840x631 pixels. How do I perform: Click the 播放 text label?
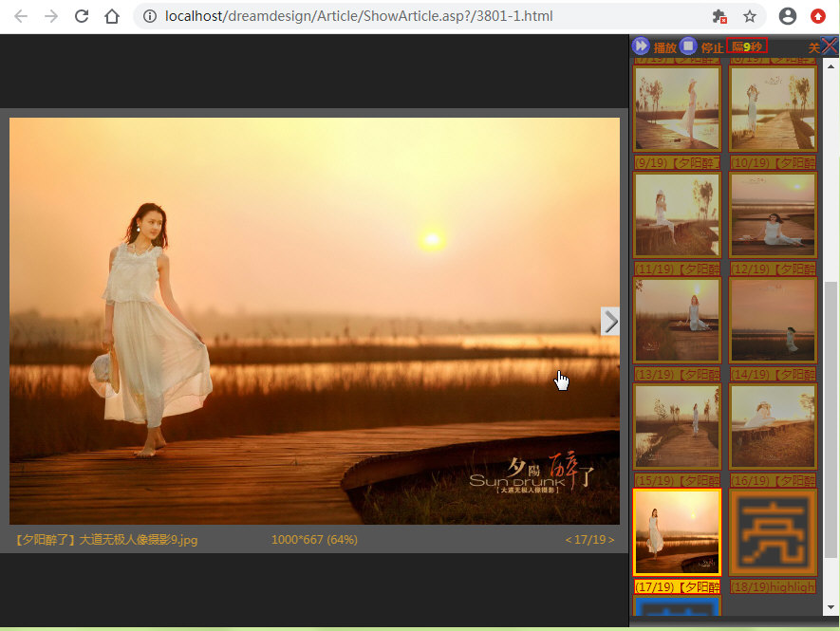pyautogui.click(x=664, y=47)
